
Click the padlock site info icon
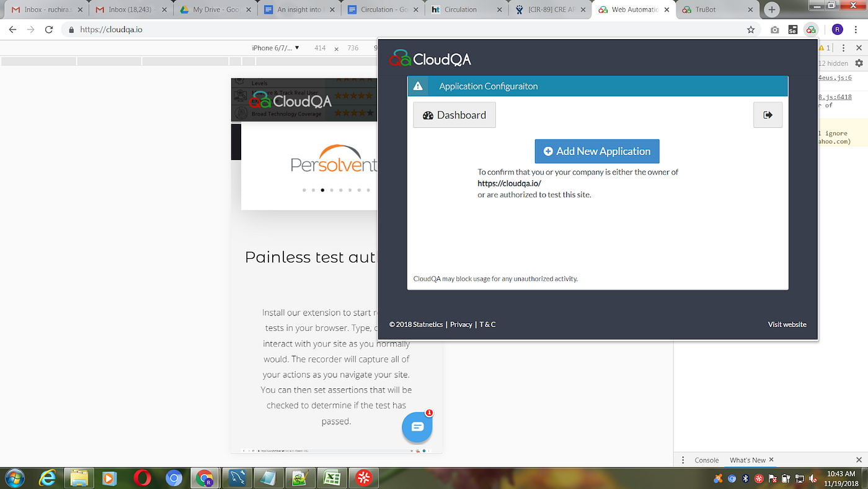coord(72,29)
